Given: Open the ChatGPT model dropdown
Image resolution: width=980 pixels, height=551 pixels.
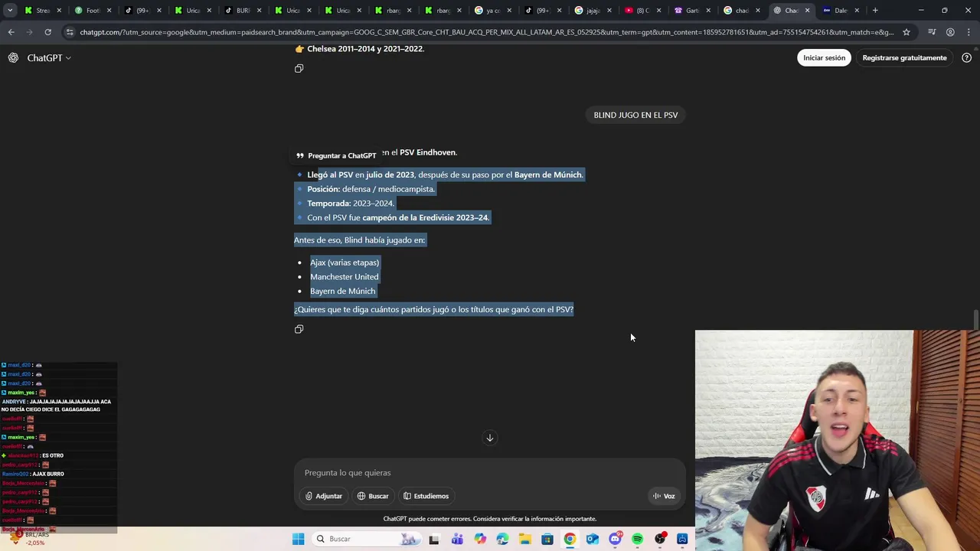Looking at the screenshot, I should pos(49,58).
